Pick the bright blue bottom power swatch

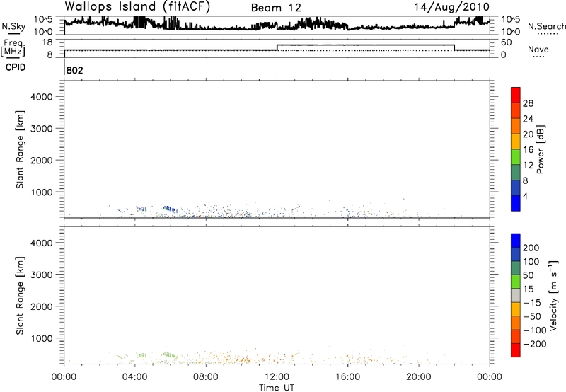516,203
